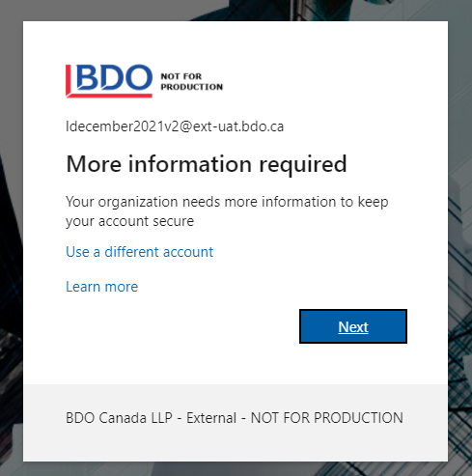
Task: Click the letter 'O' in the BDO logo
Action: pos(137,76)
